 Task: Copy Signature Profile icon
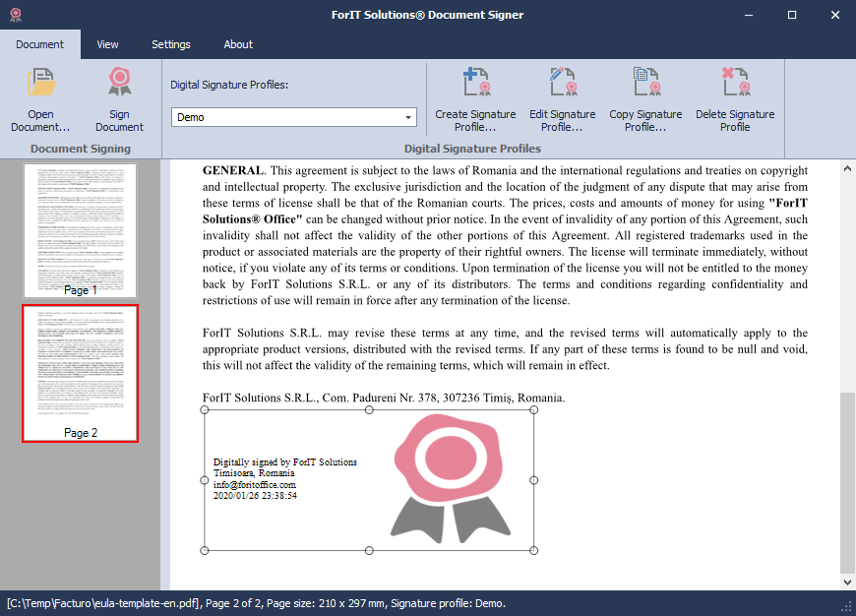click(646, 82)
